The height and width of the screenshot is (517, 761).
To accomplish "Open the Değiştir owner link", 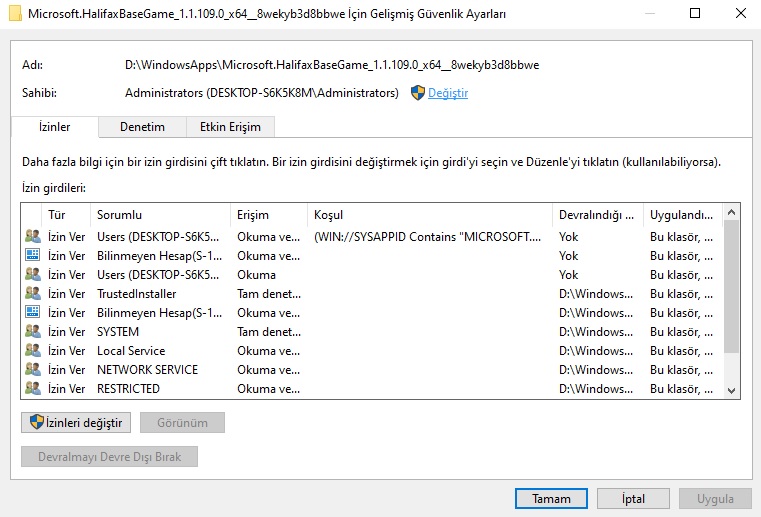I will (448, 93).
